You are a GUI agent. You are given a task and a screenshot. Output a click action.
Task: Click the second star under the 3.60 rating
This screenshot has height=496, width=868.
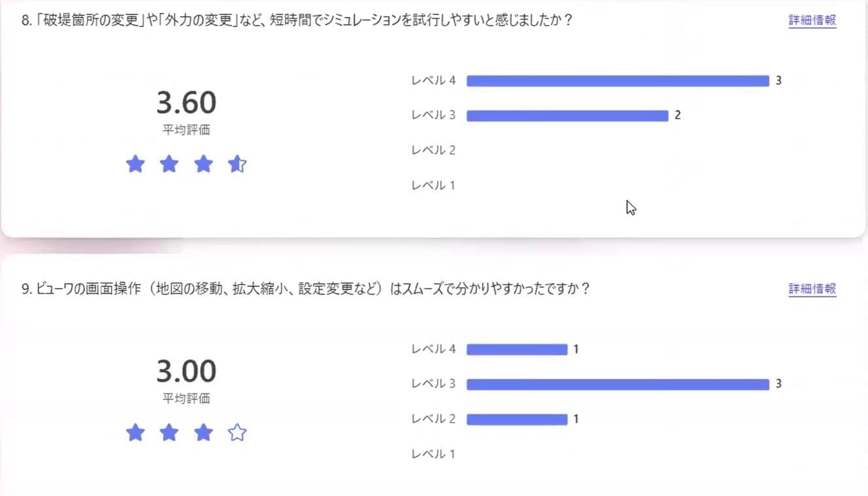[x=169, y=164]
